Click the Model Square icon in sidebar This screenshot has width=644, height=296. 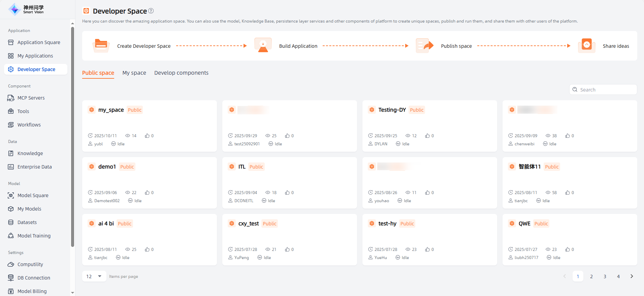point(11,195)
